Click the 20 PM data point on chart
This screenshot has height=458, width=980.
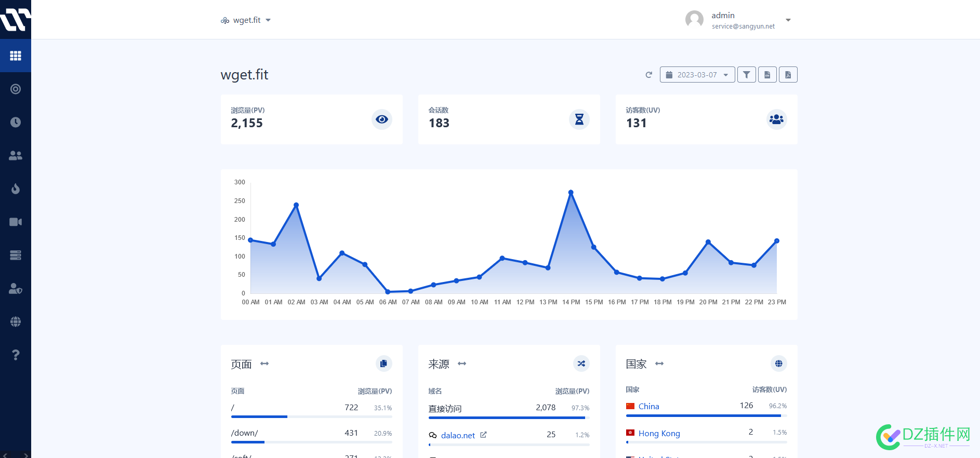tap(708, 242)
